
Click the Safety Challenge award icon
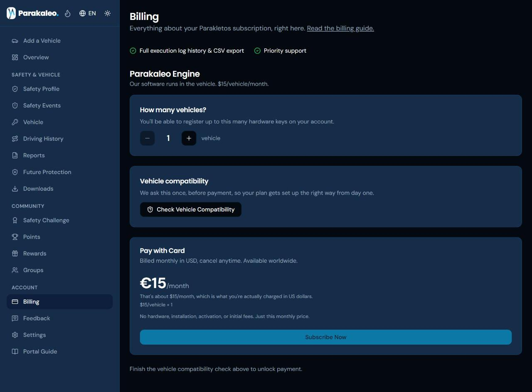tap(15, 220)
